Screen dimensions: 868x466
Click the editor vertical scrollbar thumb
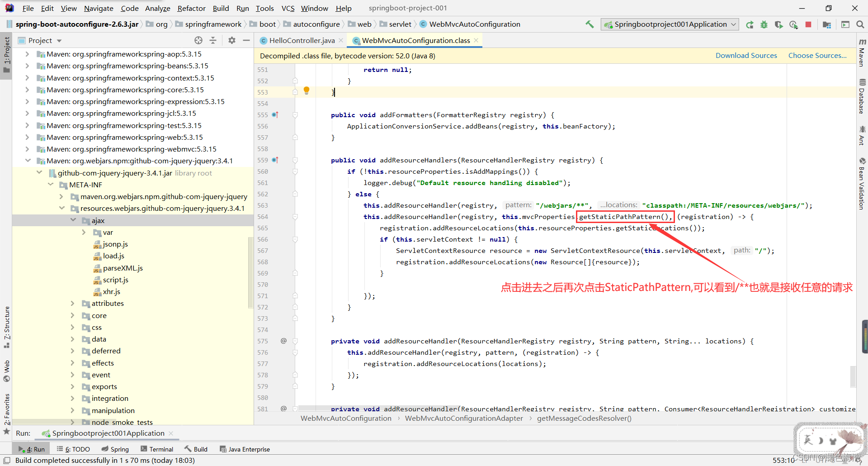point(853,376)
